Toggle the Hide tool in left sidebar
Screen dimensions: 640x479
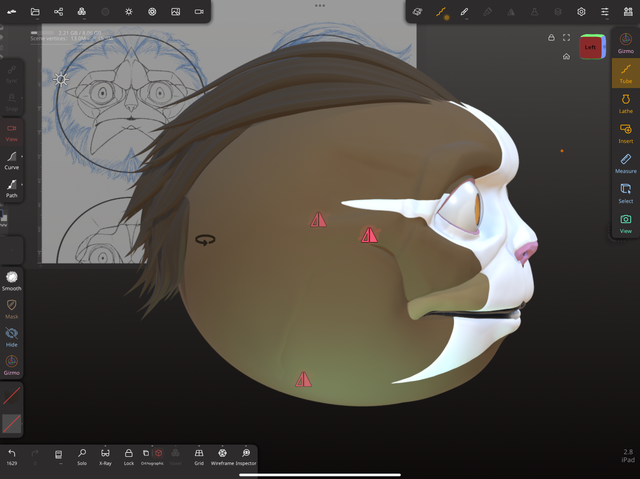pyautogui.click(x=11, y=337)
